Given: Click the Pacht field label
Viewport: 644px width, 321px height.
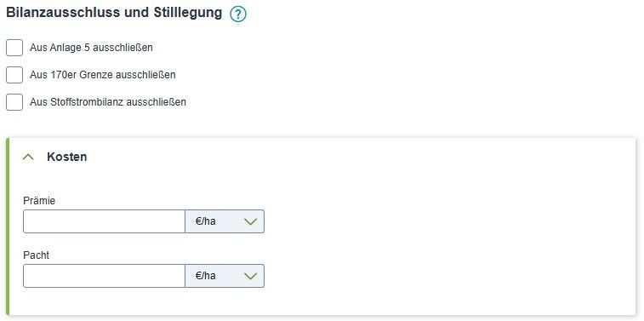Looking at the screenshot, I should coord(36,255).
